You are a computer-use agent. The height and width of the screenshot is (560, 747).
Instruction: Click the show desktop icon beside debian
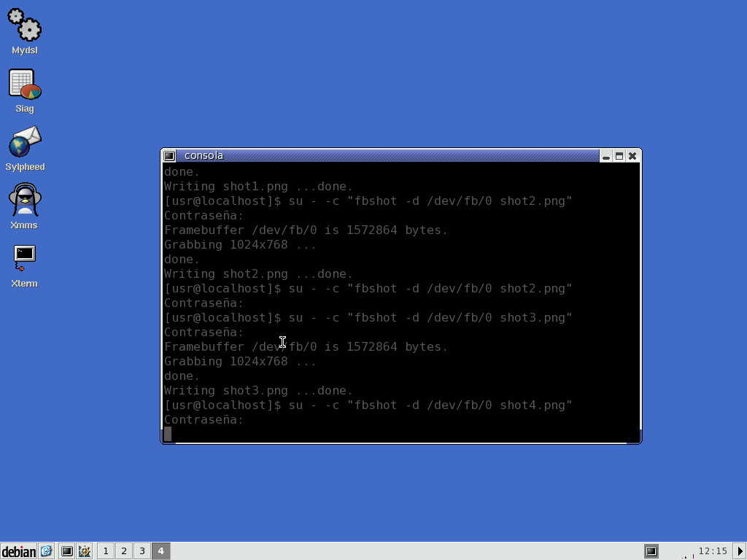pos(46,551)
